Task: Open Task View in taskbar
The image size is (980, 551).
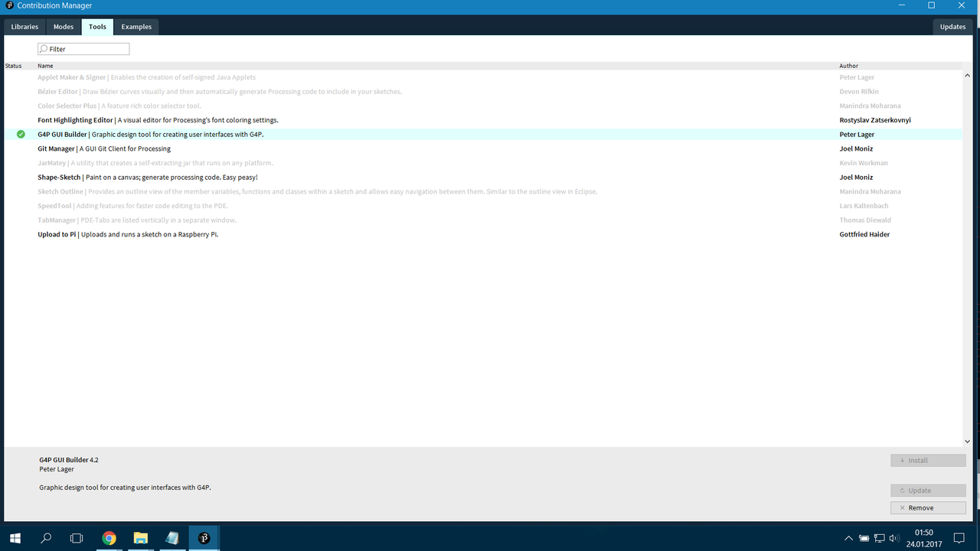Action: click(x=77, y=538)
